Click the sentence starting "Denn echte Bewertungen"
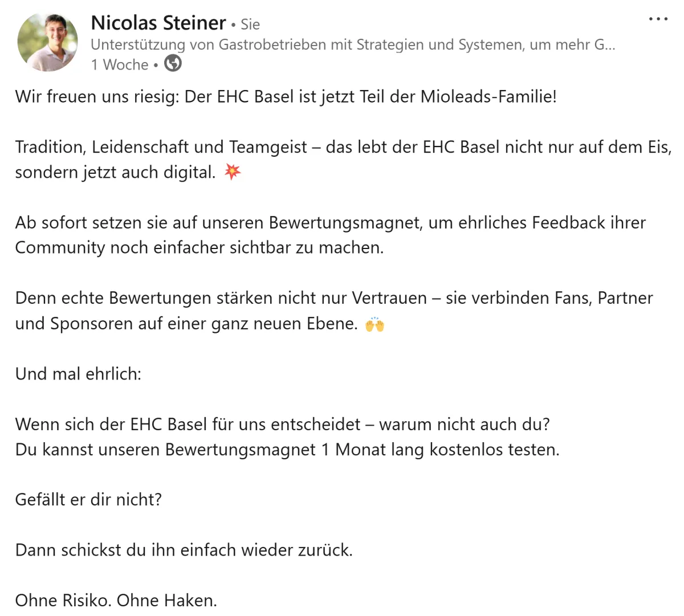This screenshot has width=684, height=616. click(x=334, y=311)
